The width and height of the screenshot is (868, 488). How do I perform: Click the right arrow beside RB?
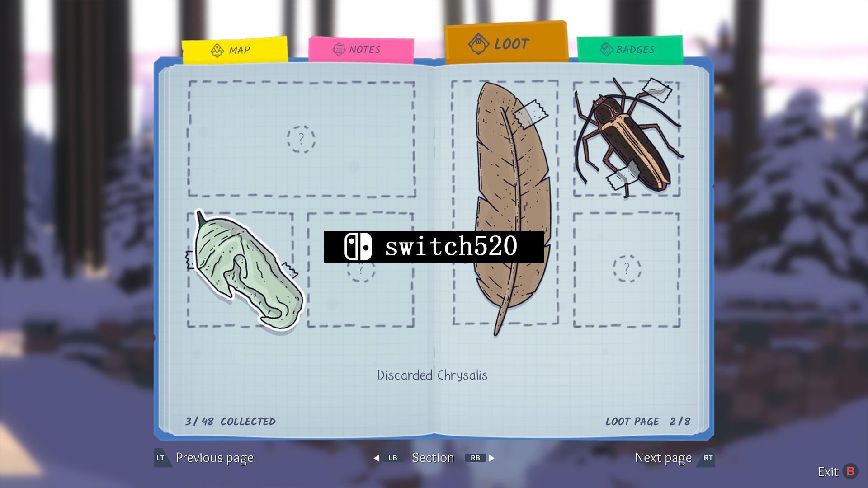[x=491, y=458]
